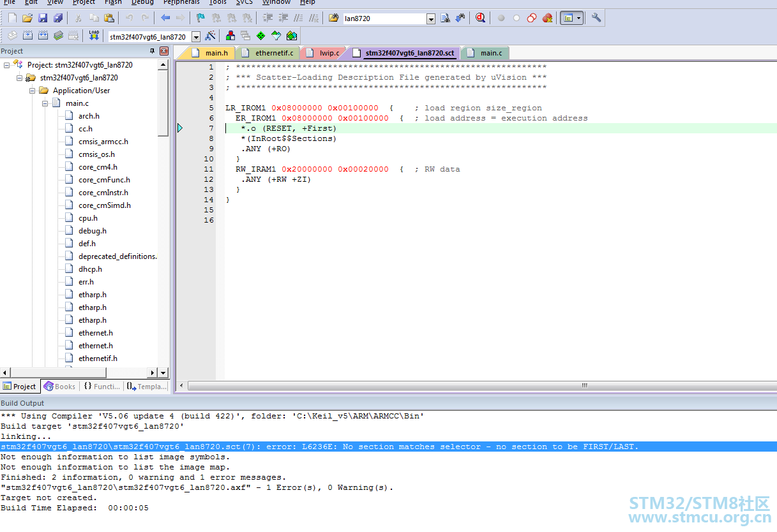Click Project tree horizontal scrollbar right arrow
Screen dimensions: 777x532
pyautogui.click(x=152, y=373)
